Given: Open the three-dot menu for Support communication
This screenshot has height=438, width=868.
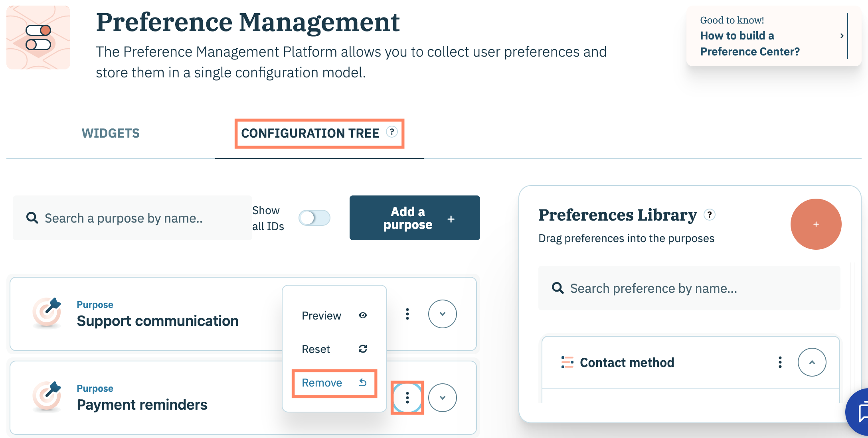Looking at the screenshot, I should [x=407, y=314].
